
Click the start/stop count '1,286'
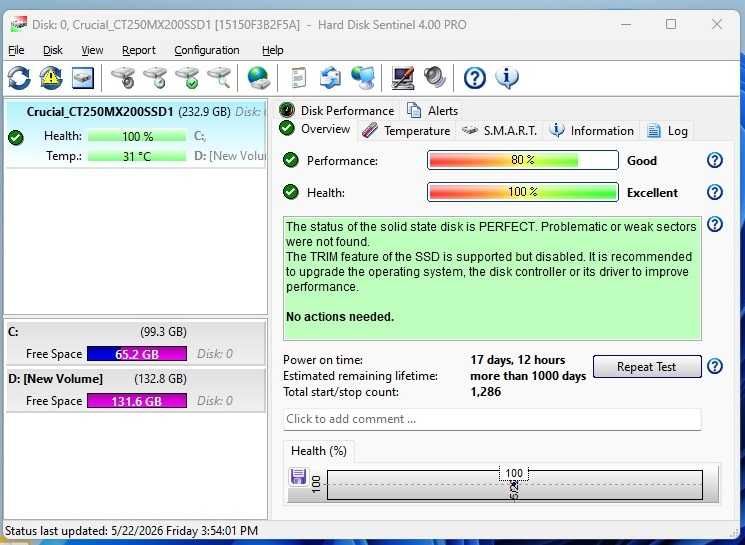tap(486, 392)
